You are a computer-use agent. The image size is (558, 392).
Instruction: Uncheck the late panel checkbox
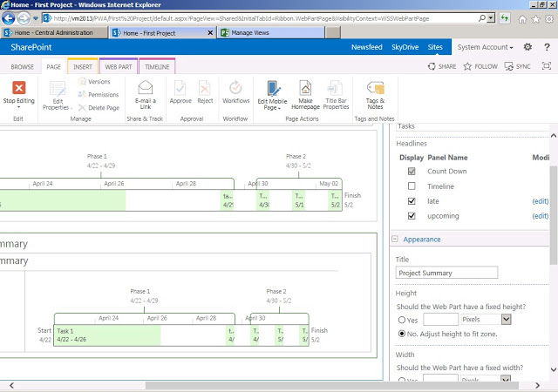coord(412,201)
